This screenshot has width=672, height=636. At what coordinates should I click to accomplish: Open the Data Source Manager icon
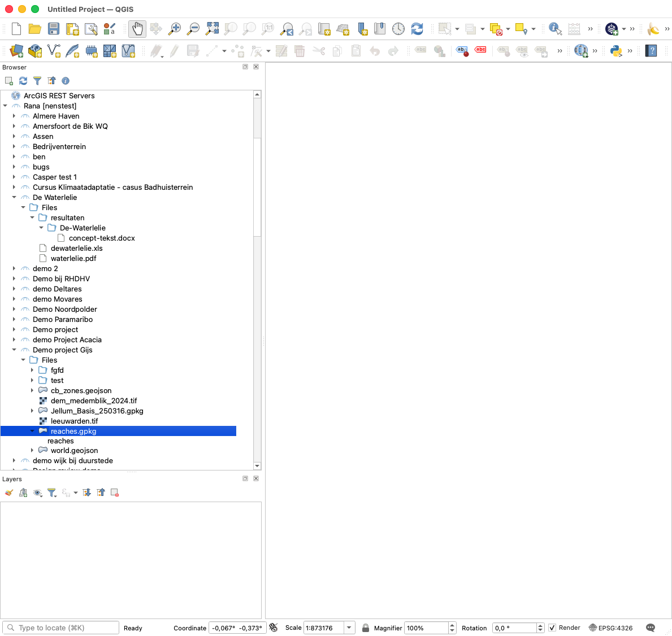point(16,51)
